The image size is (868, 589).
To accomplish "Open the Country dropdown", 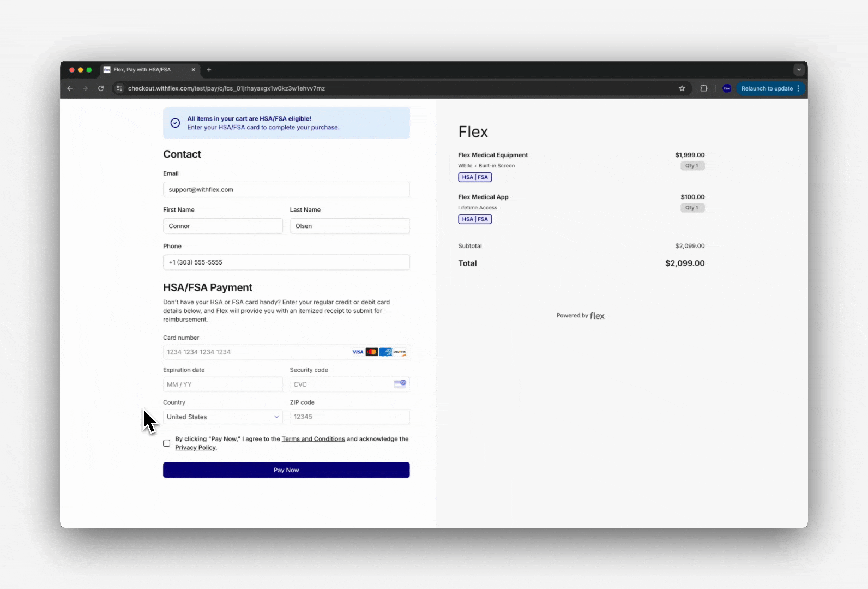I will (x=223, y=417).
